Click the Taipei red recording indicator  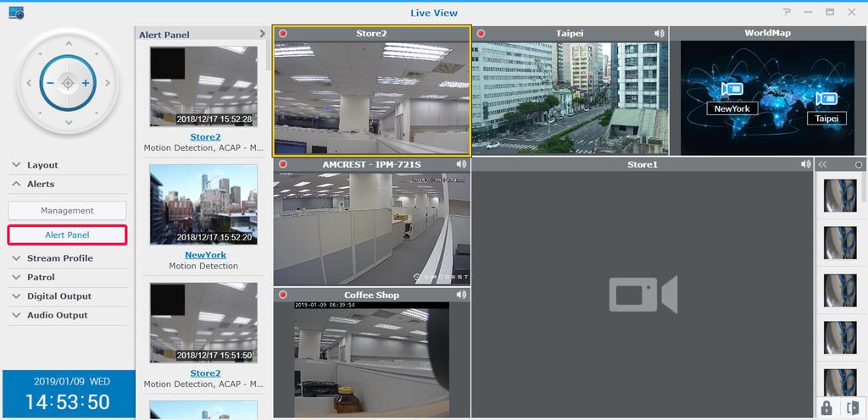pyautogui.click(x=481, y=34)
